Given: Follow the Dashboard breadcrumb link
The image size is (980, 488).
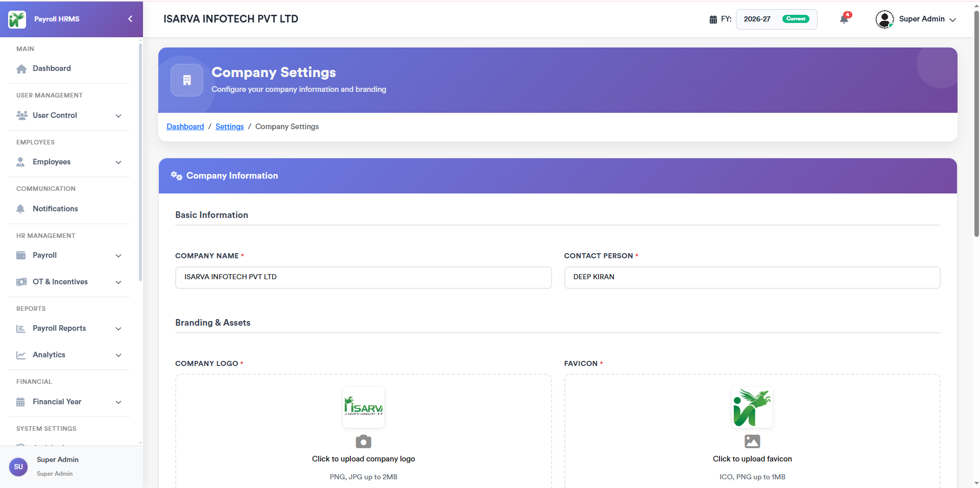Looking at the screenshot, I should [x=185, y=127].
